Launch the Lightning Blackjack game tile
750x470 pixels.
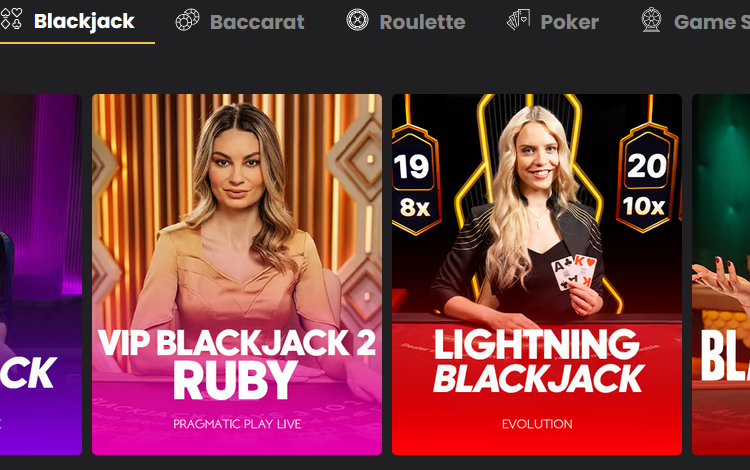coord(537,274)
